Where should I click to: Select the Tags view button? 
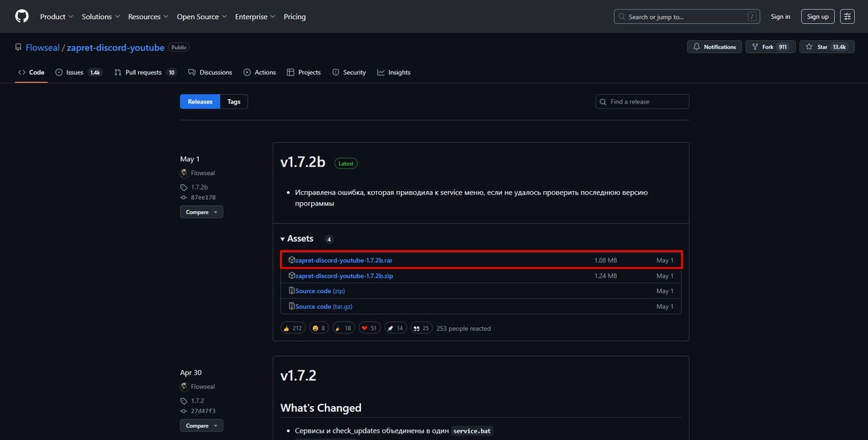[x=233, y=101]
